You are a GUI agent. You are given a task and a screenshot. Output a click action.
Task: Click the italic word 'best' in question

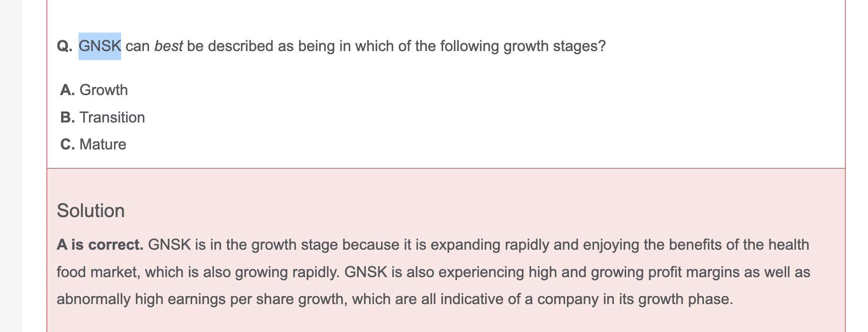tap(168, 46)
